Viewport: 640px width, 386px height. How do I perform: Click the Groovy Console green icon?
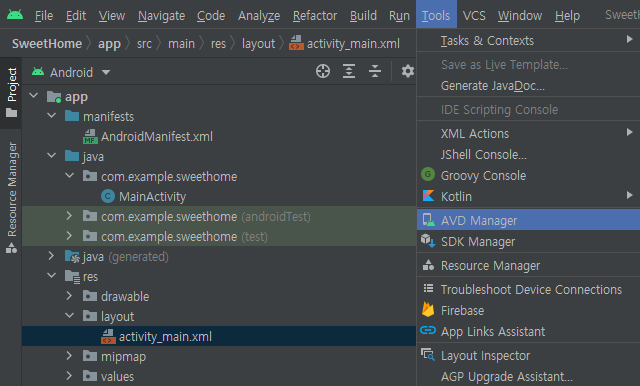coord(428,175)
